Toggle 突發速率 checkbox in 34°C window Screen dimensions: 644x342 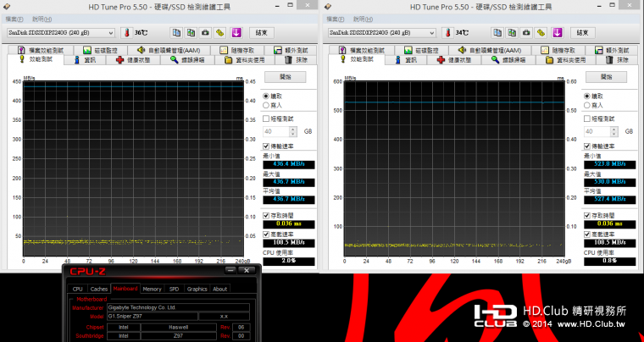click(587, 234)
